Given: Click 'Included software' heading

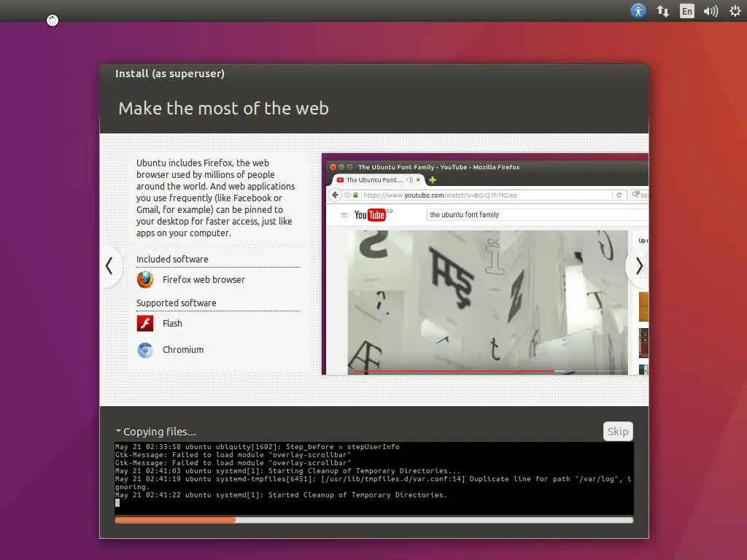Looking at the screenshot, I should pos(172,259).
